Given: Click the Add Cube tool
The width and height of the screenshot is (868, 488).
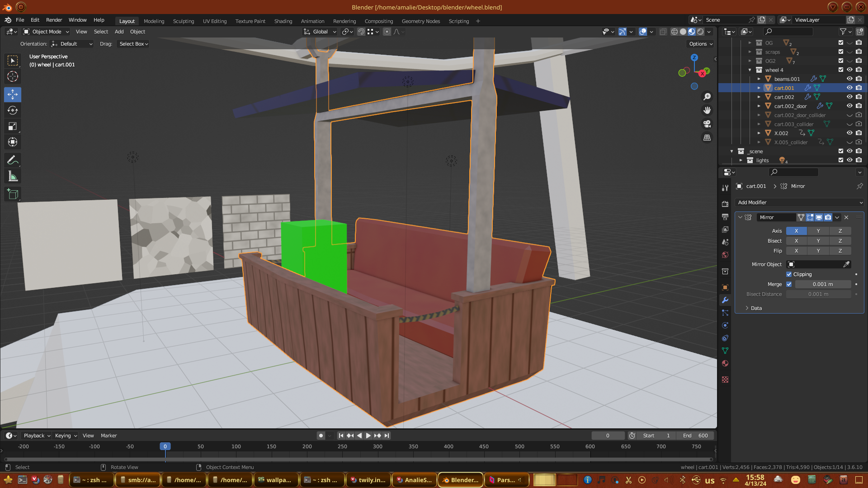Looking at the screenshot, I should tap(13, 194).
